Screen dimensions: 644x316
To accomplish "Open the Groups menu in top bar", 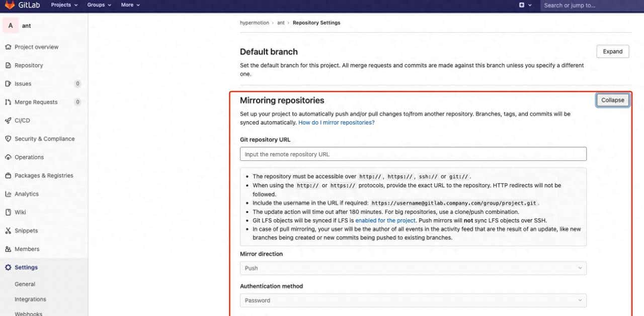I will coord(99,5).
